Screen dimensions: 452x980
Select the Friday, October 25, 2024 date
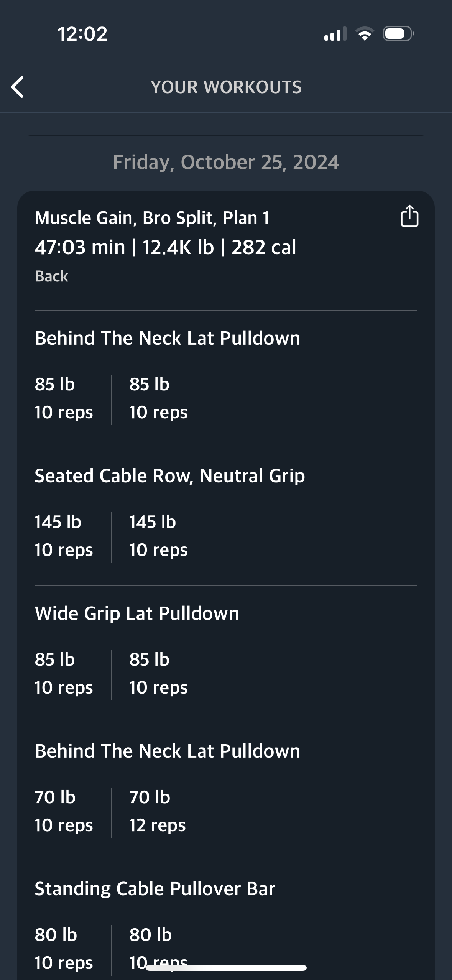pos(226,162)
